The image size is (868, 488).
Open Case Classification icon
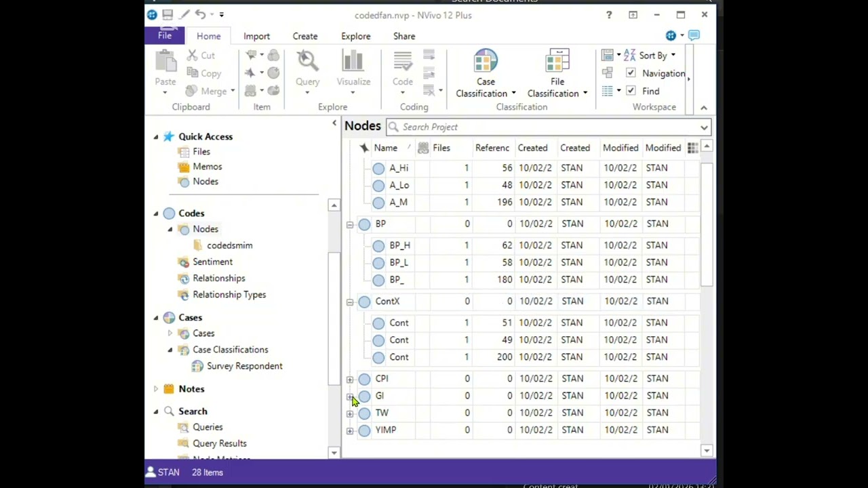[x=486, y=61]
